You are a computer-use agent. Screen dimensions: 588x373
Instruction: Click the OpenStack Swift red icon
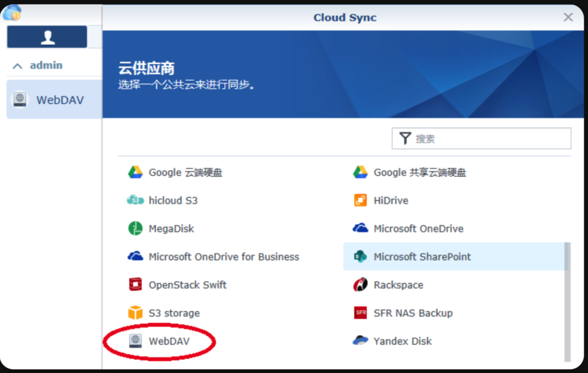point(135,285)
